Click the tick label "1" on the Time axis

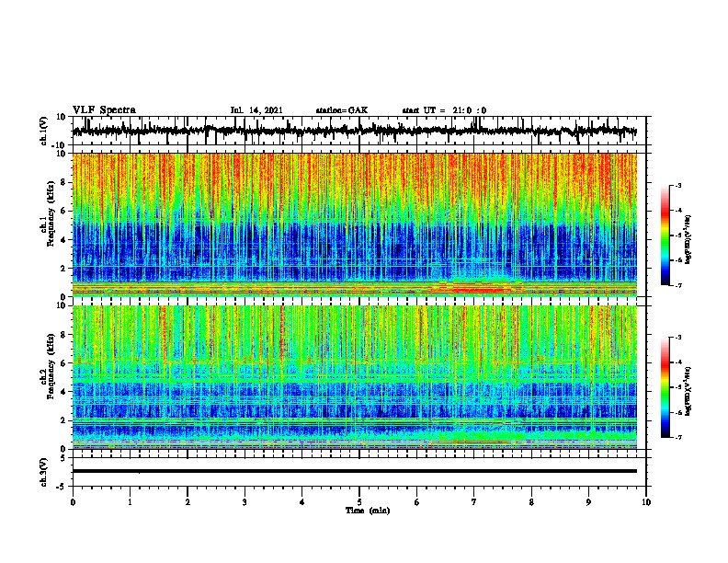[130, 502]
